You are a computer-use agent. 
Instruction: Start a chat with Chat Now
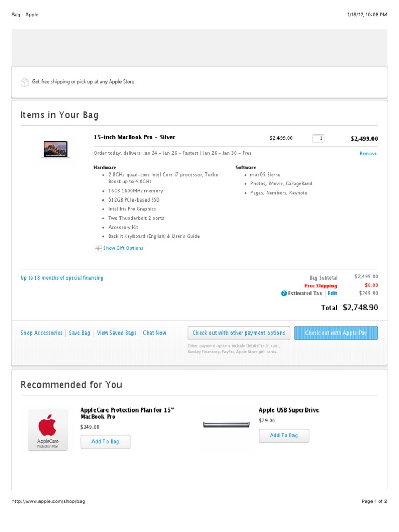coord(155,333)
